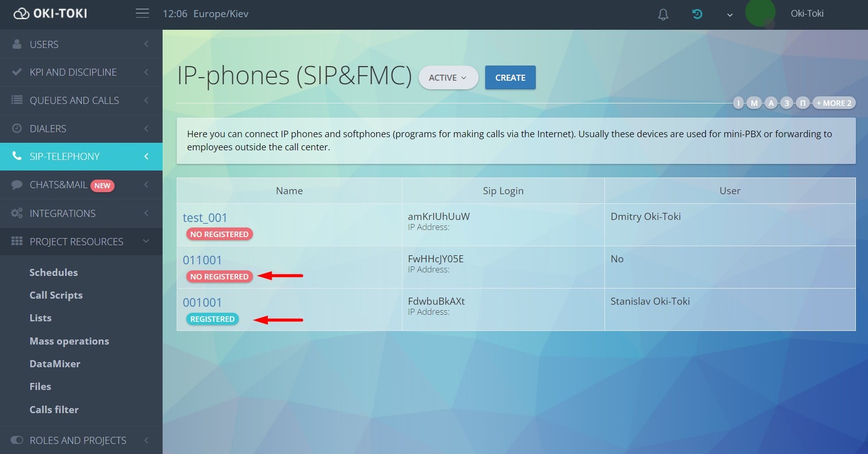The image size is (868, 454).
Task: Open the Call Scripts submenu item
Action: (x=56, y=295)
